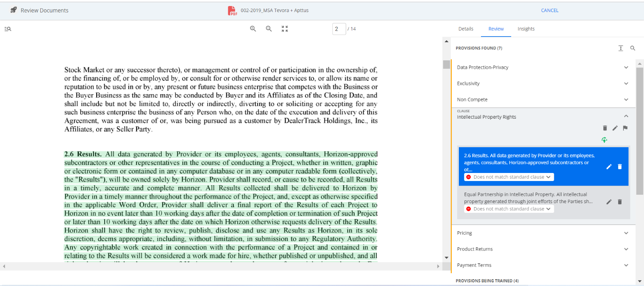644x286 pixels.
Task: Click the green refresh insight icon
Action: point(604,140)
